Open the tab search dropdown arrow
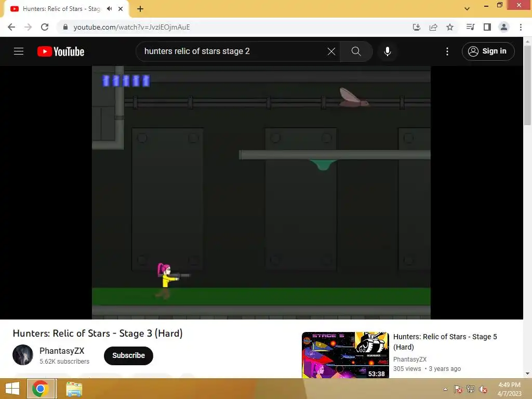This screenshot has height=399, width=532. 467,9
